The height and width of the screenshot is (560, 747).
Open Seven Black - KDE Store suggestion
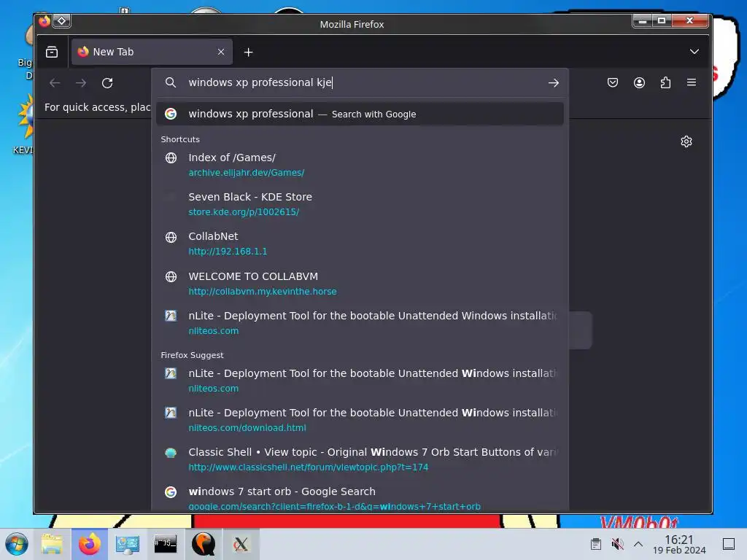pyautogui.click(x=360, y=204)
